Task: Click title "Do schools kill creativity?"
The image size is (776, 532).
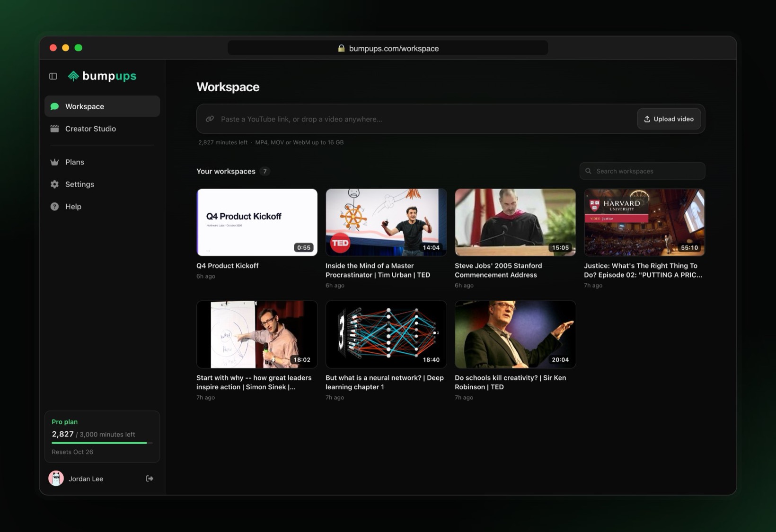Action: tap(511, 382)
